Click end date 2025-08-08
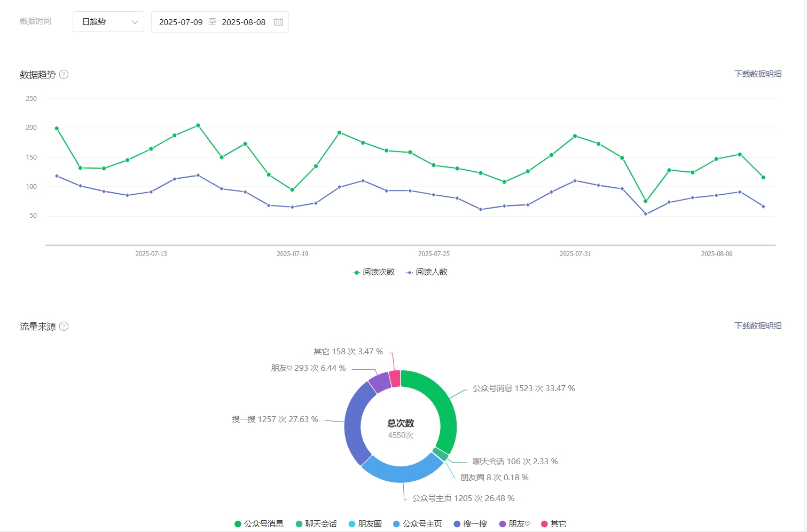This screenshot has width=807, height=532. (244, 22)
